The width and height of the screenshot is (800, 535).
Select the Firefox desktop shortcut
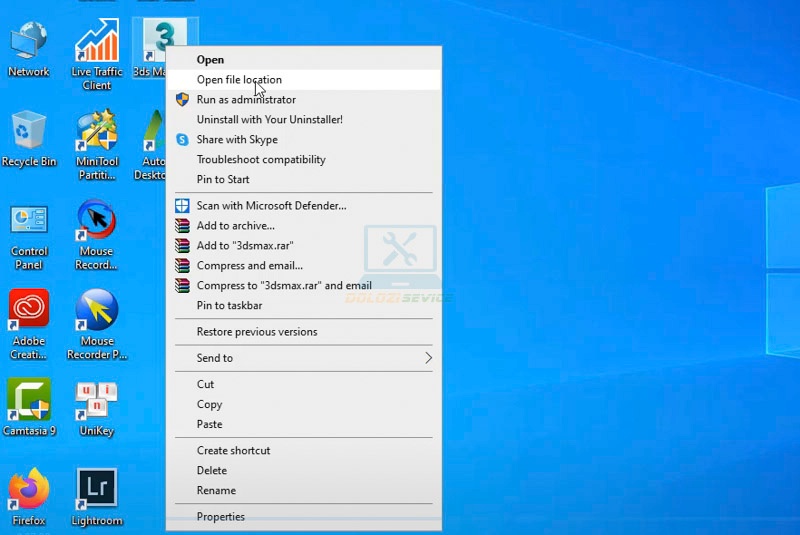[x=29, y=497]
